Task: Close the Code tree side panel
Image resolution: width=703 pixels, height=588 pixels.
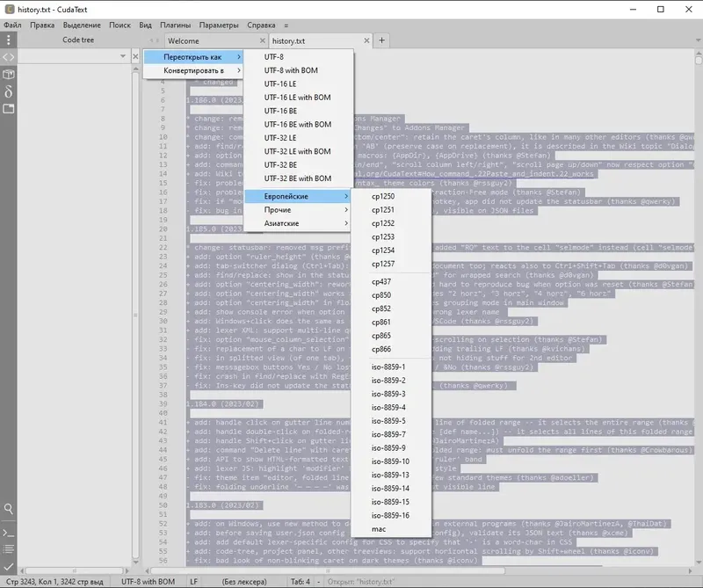Action: [135, 56]
